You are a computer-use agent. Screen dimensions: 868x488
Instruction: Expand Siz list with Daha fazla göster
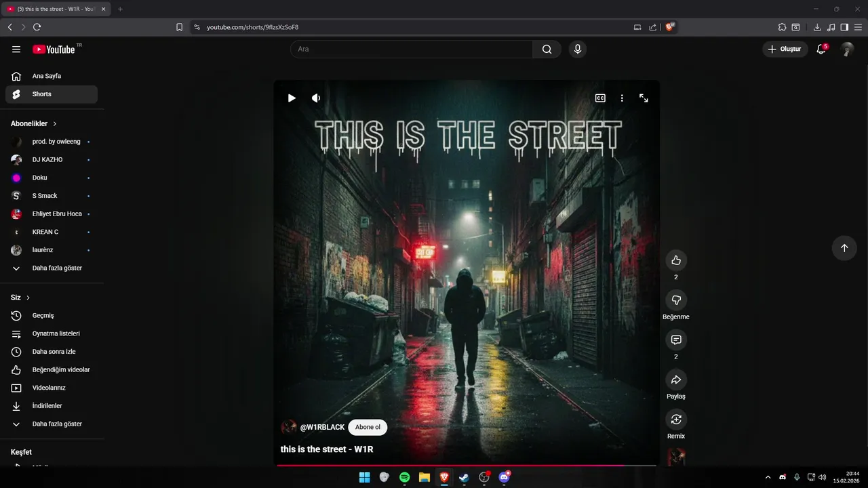click(52, 424)
